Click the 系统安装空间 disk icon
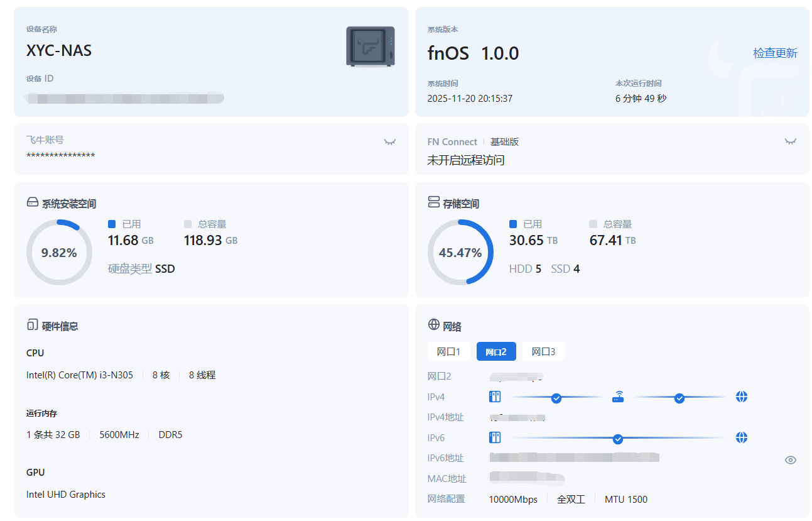The image size is (812, 521). click(33, 202)
